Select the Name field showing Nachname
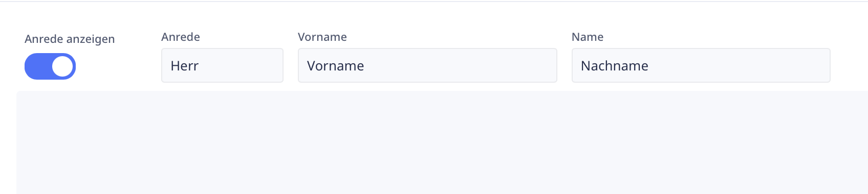The image size is (868, 194). (701, 65)
